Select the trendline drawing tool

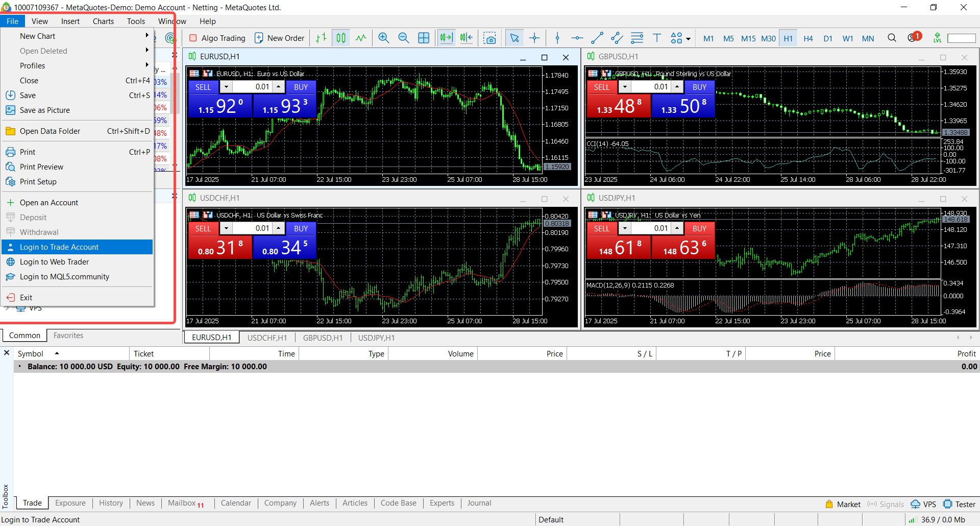597,38
